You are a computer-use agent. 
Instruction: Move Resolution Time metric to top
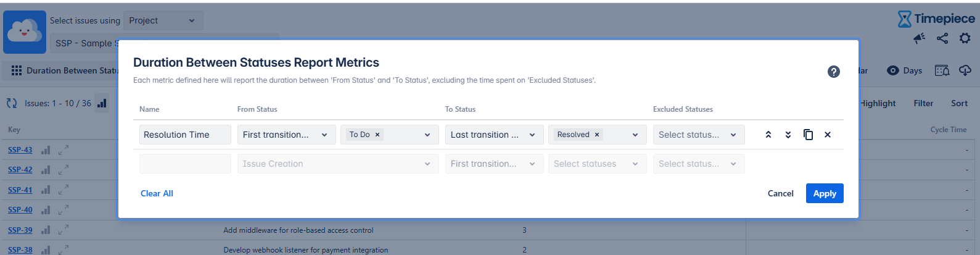point(768,135)
